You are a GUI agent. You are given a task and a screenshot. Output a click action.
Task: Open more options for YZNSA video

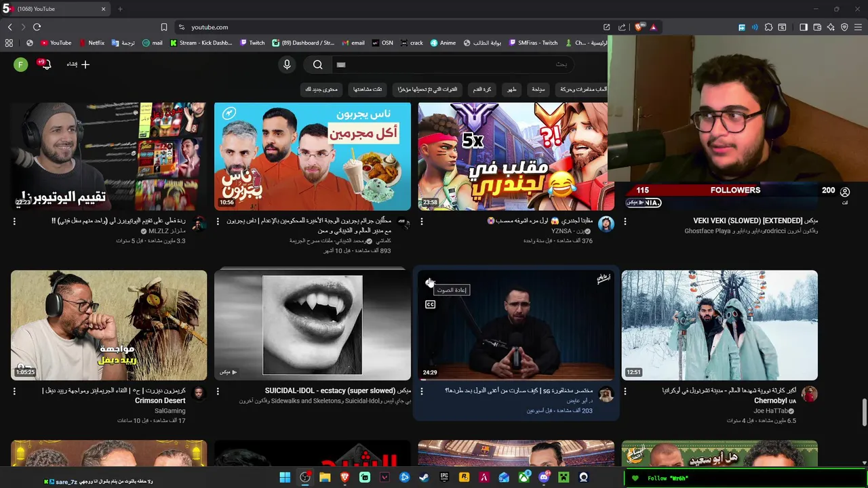point(421,221)
